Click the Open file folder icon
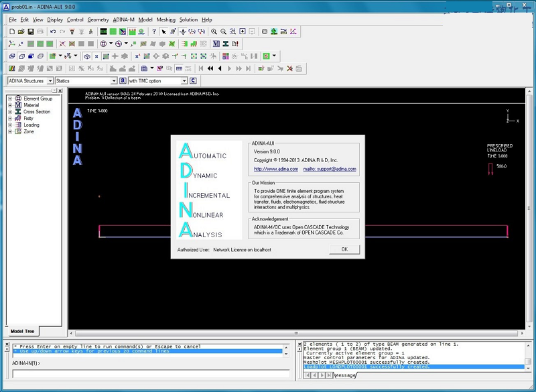Viewport: 536px width, 392px height. click(21, 31)
